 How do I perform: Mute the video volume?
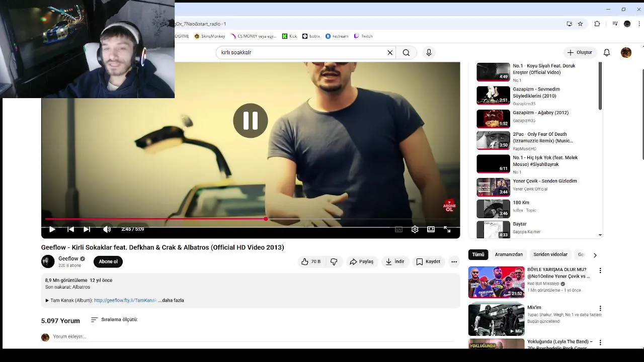pyautogui.click(x=107, y=229)
